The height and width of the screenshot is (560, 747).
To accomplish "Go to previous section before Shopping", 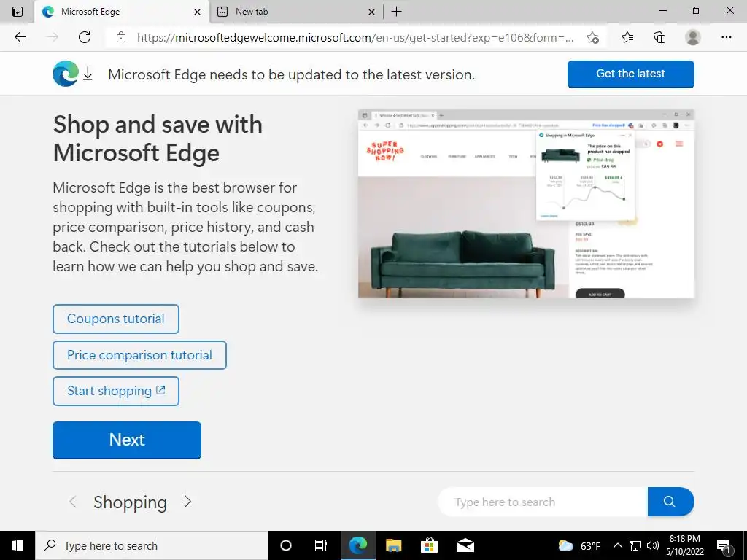I will (x=72, y=502).
